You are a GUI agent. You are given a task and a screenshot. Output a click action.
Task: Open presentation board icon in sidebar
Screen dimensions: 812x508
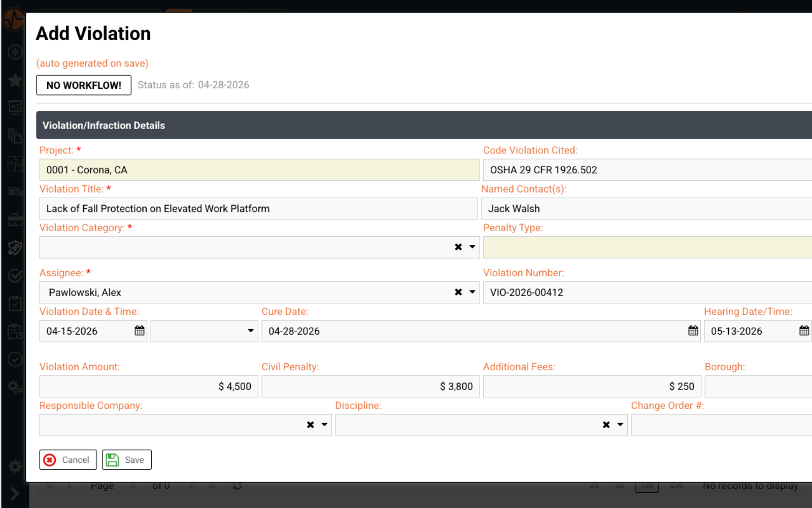coord(15,108)
